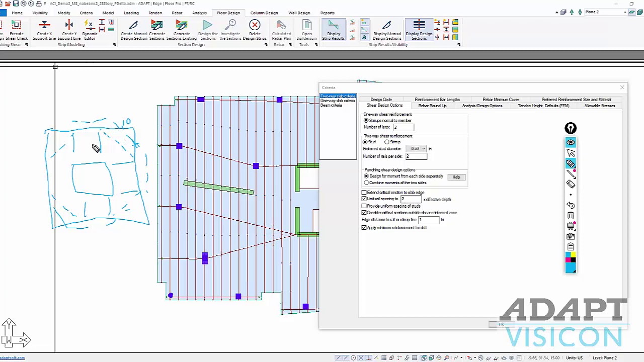
Task: Toggle Display Strip Results
Action: tap(333, 30)
